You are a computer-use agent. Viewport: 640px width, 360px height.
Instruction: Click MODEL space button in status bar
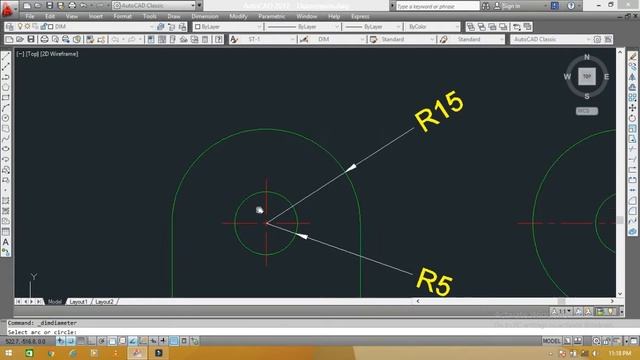pos(551,341)
